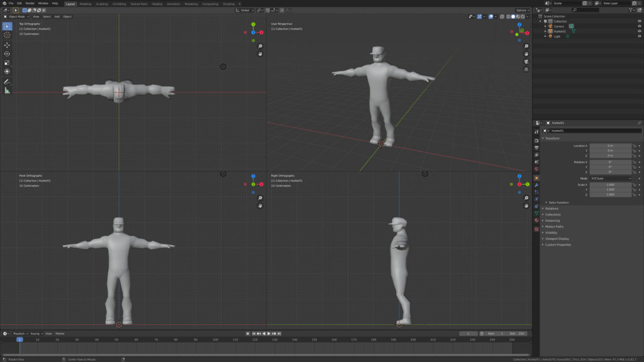Screen dimensions: 644x362
Task: Open Output properties tab
Action: point(536,148)
